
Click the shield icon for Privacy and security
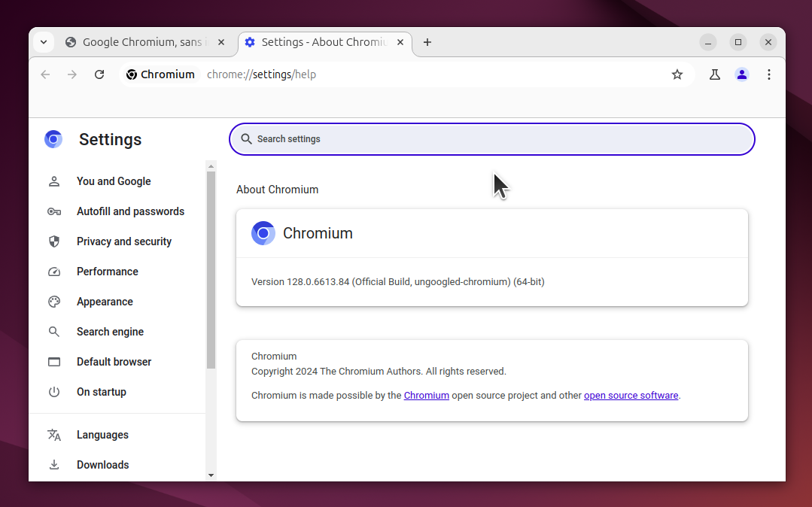[54, 241]
